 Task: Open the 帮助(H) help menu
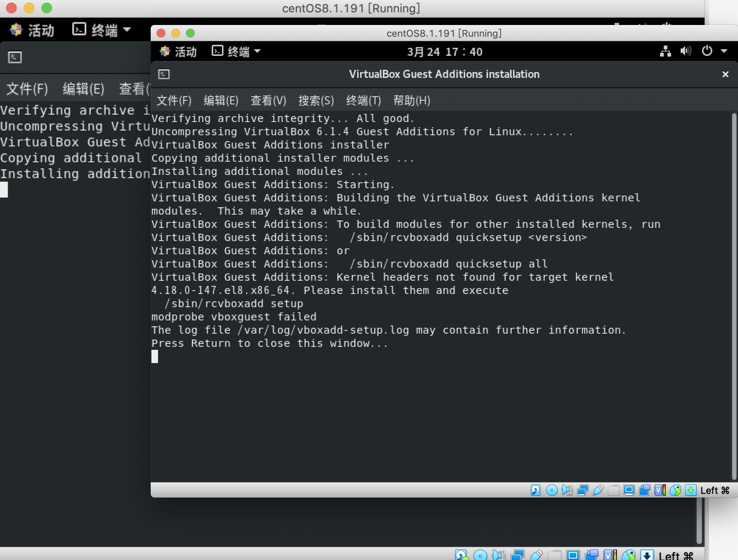[x=411, y=100]
